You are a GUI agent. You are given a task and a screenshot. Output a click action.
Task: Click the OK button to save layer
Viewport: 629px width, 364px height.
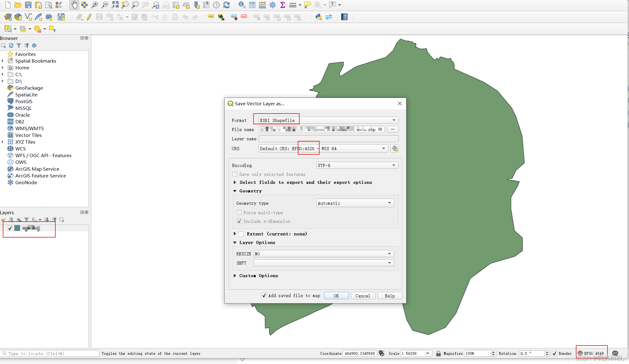click(336, 296)
